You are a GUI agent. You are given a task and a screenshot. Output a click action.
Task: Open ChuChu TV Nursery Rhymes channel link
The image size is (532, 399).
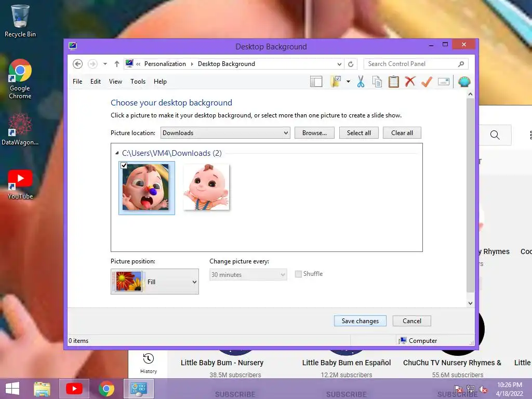452,363
